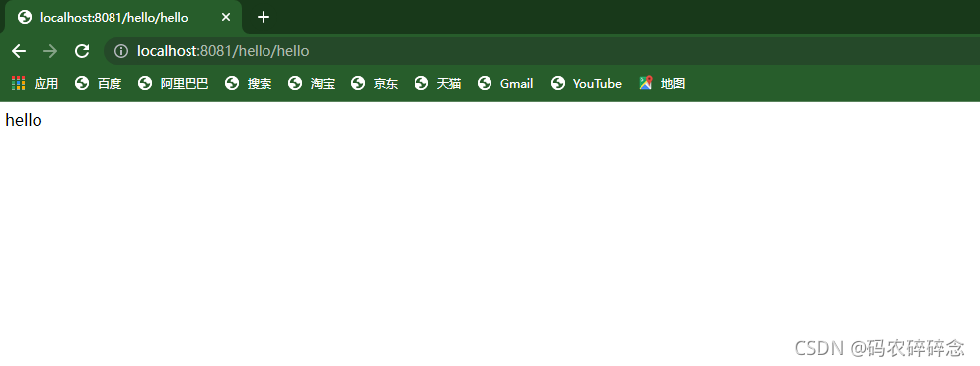
Task: Click the 天猫 bookmark globe icon
Action: (x=421, y=83)
